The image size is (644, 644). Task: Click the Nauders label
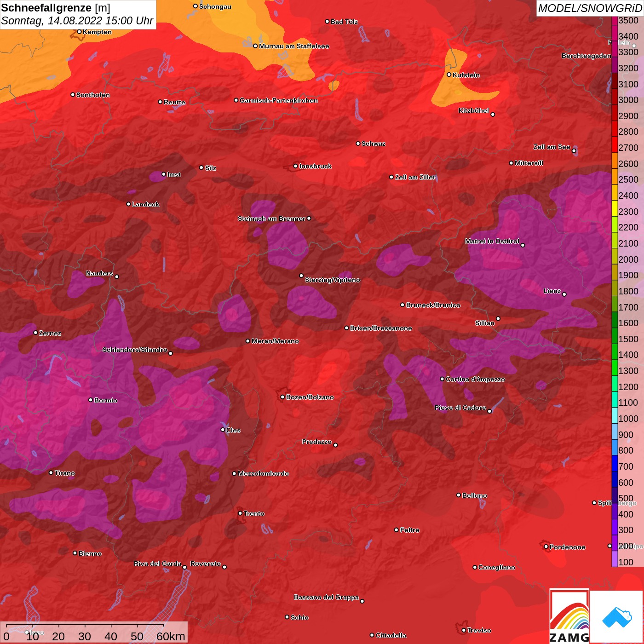pyautogui.click(x=99, y=273)
